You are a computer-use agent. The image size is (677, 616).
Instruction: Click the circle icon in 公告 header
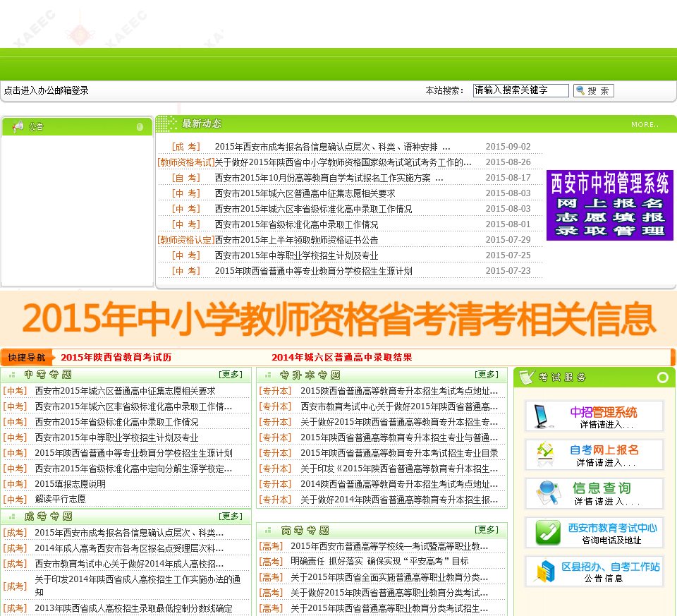pos(140,127)
